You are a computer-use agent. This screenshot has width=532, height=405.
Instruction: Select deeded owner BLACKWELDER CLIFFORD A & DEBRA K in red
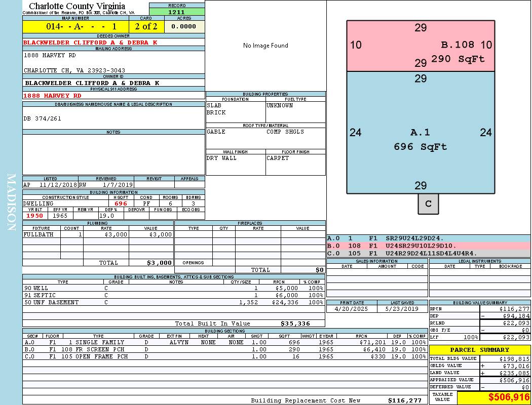click(x=90, y=43)
